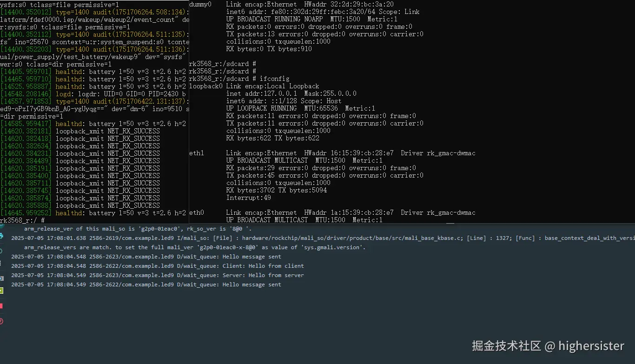The width and height of the screenshot is (635, 364).
Task: Click the logd line with PID=2430
Action: [93, 94]
